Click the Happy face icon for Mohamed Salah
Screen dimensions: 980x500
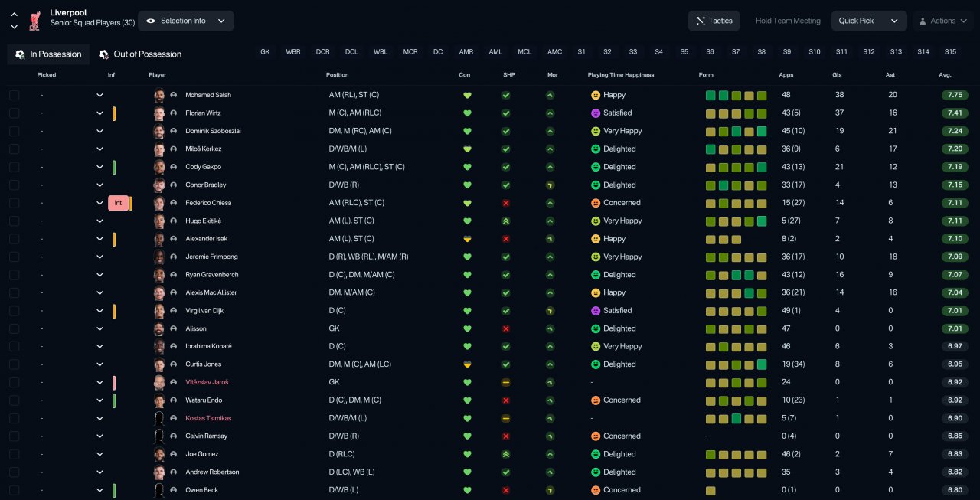(596, 95)
